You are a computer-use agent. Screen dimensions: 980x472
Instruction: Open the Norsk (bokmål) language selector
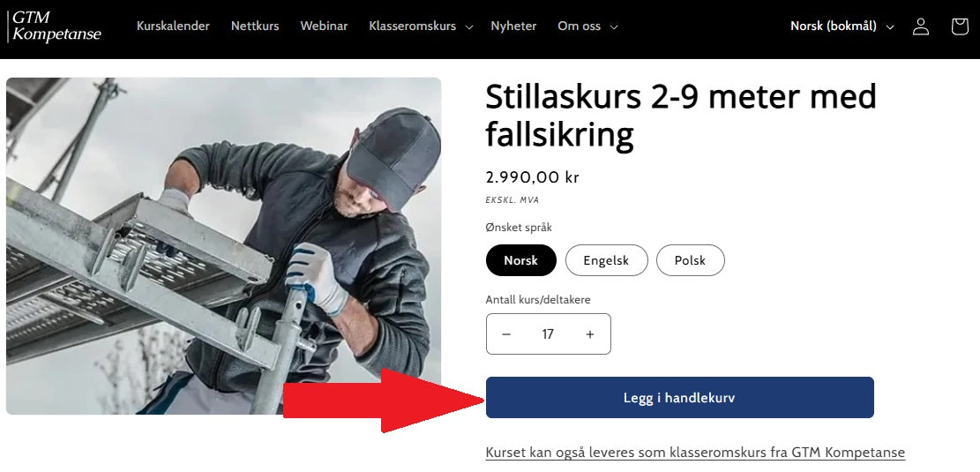click(x=842, y=26)
